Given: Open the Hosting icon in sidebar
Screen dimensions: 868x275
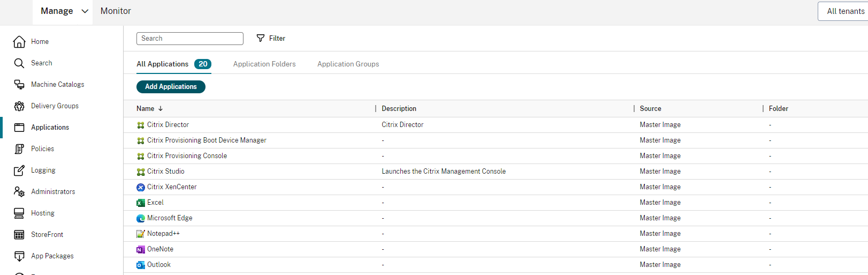Looking at the screenshot, I should click(x=19, y=213).
